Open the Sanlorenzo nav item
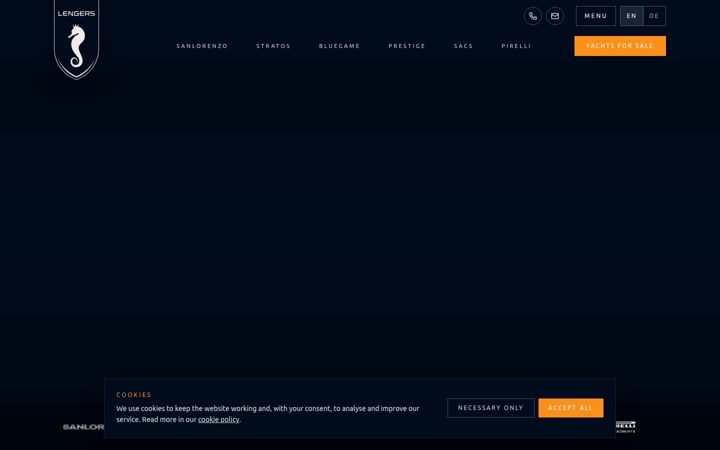The image size is (720, 450). pos(202,46)
